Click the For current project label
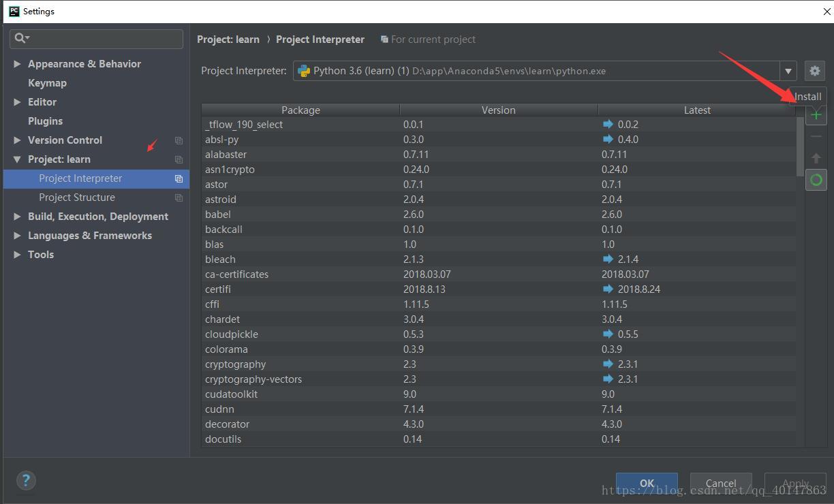The image size is (834, 504). coord(433,40)
